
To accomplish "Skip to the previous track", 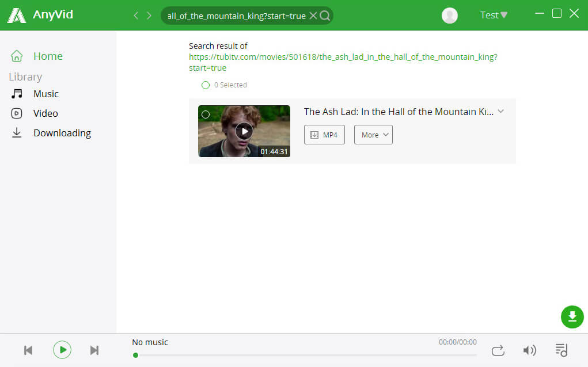I will 28,350.
